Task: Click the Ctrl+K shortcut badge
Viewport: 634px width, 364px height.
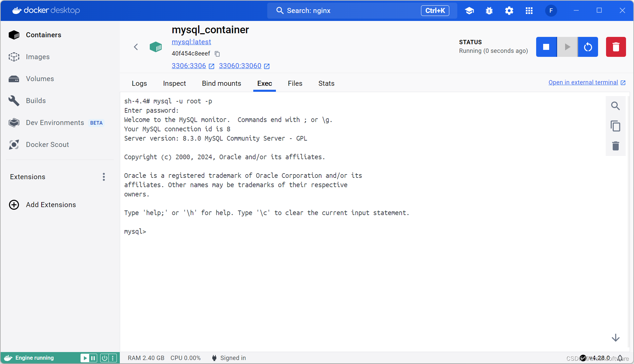Action: coord(435,11)
